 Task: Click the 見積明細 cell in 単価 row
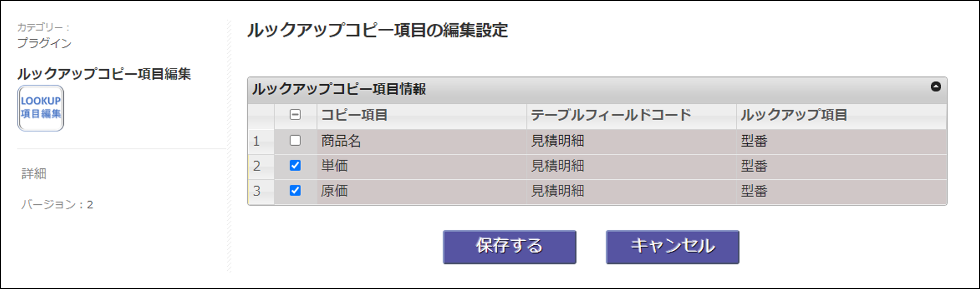pyautogui.click(x=631, y=166)
